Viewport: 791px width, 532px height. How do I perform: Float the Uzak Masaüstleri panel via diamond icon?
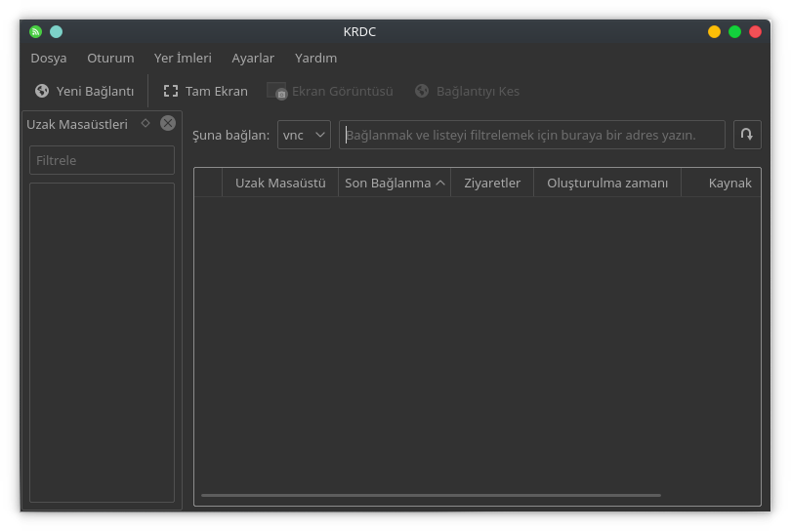(x=146, y=123)
